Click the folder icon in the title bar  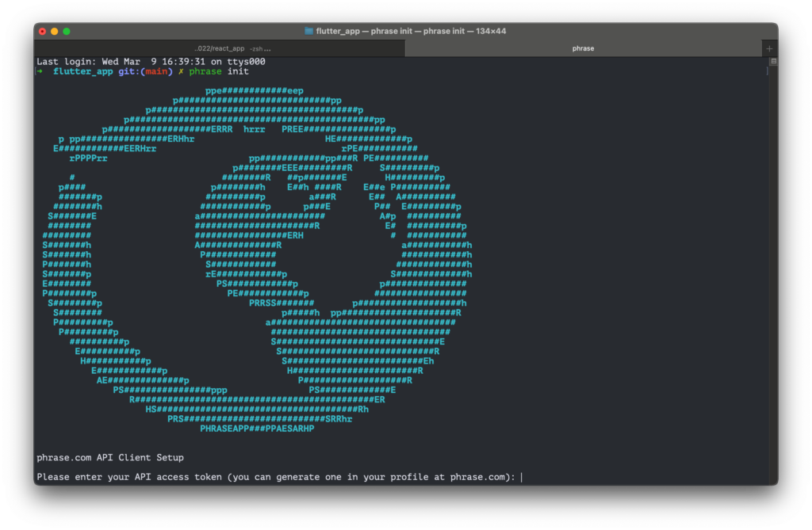(309, 31)
